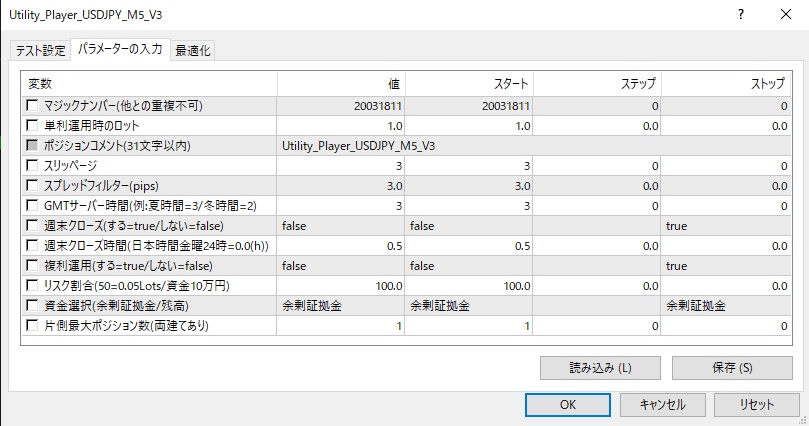
Task: Open the 複利運用 value cell showing false
Action: click(x=340, y=266)
